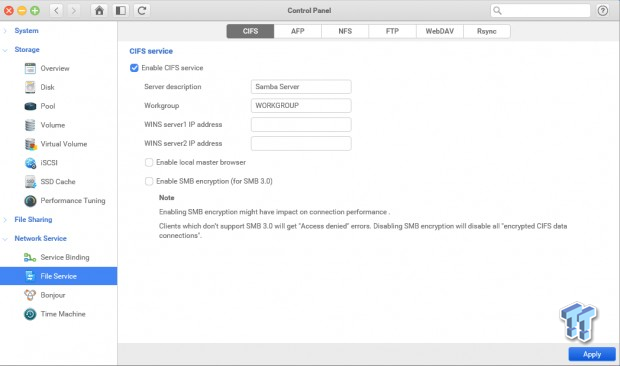
Task: Switch to the WebDAV tab
Action: [440, 31]
